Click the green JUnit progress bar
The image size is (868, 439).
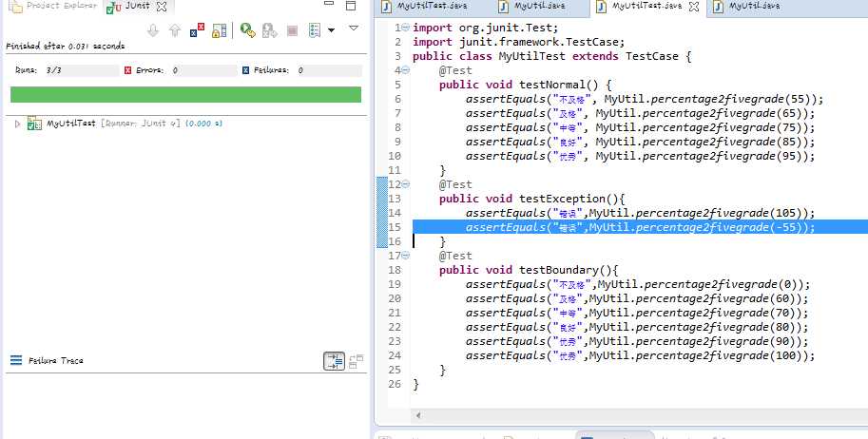(x=186, y=94)
